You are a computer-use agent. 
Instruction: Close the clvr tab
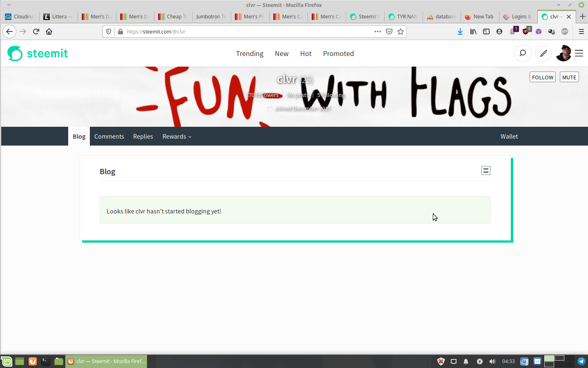point(569,17)
